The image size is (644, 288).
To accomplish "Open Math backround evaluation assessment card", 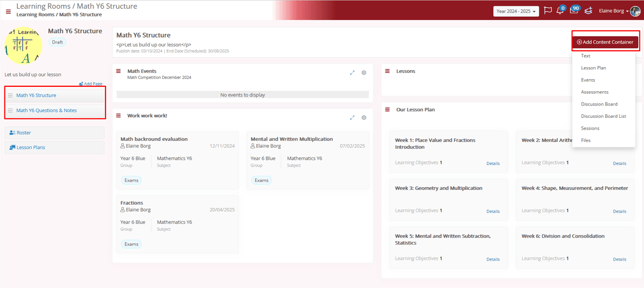I will pyautogui.click(x=178, y=160).
